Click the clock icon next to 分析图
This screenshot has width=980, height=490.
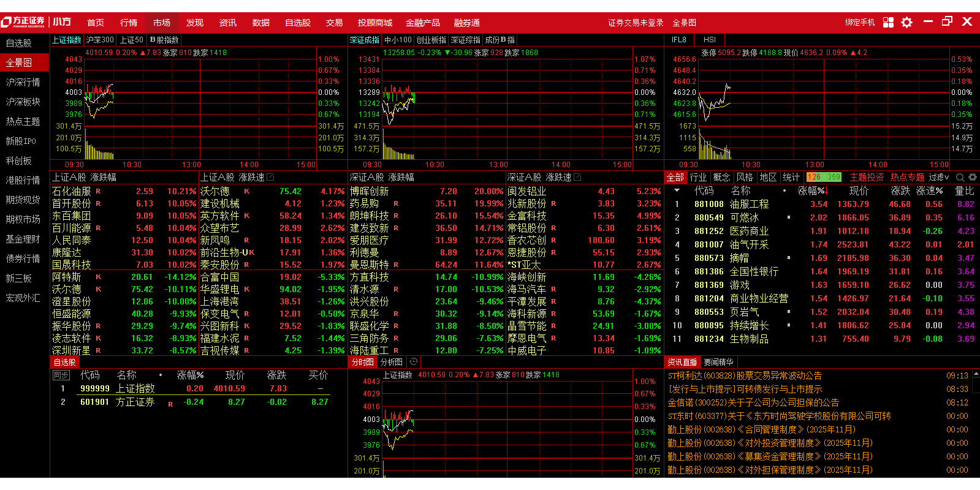(x=414, y=362)
